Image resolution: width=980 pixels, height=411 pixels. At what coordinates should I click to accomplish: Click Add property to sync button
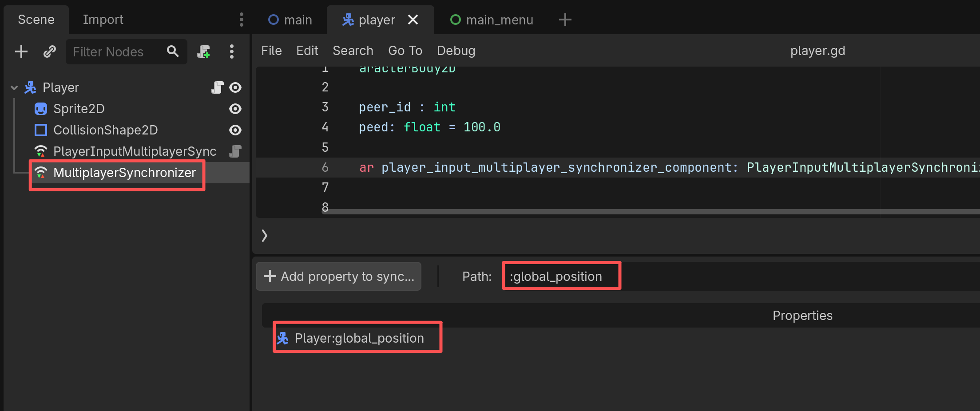(338, 277)
